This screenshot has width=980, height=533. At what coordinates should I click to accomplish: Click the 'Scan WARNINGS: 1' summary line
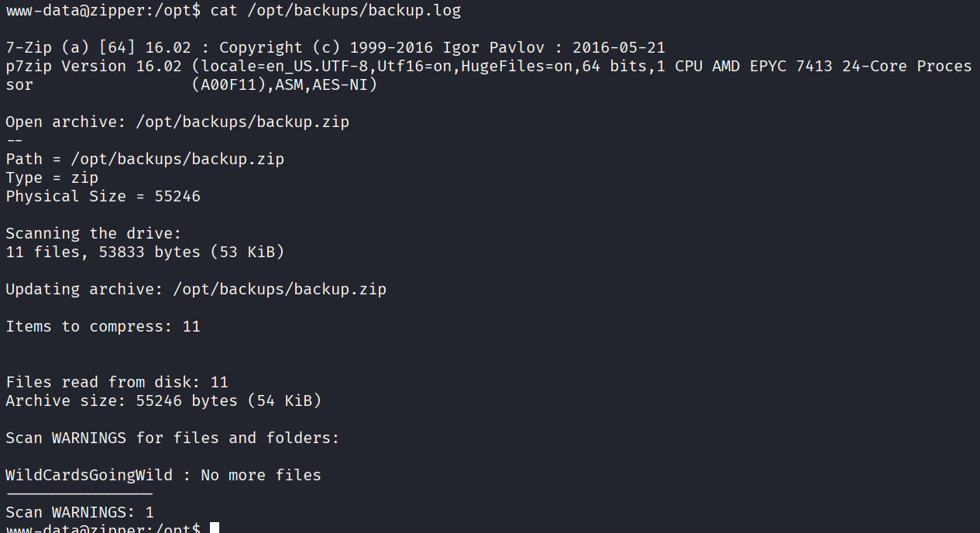(x=80, y=512)
